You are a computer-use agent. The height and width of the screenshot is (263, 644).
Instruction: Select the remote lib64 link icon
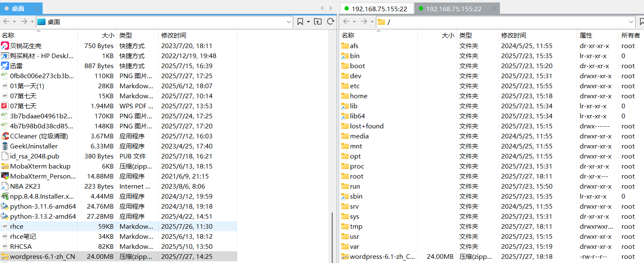coord(345,116)
